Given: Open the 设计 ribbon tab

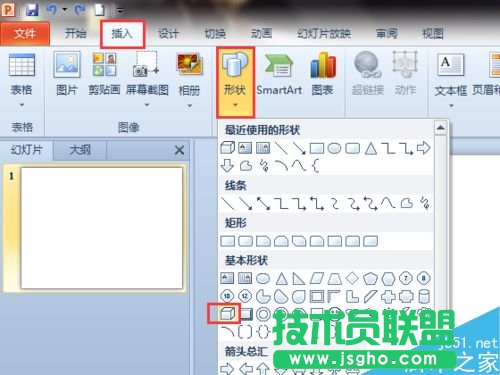Looking at the screenshot, I should [168, 33].
